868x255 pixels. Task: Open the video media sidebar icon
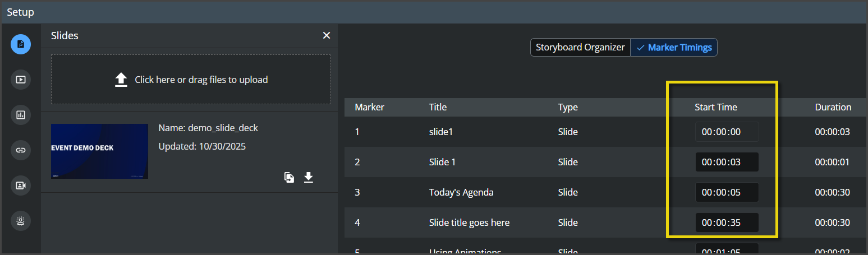(x=21, y=80)
